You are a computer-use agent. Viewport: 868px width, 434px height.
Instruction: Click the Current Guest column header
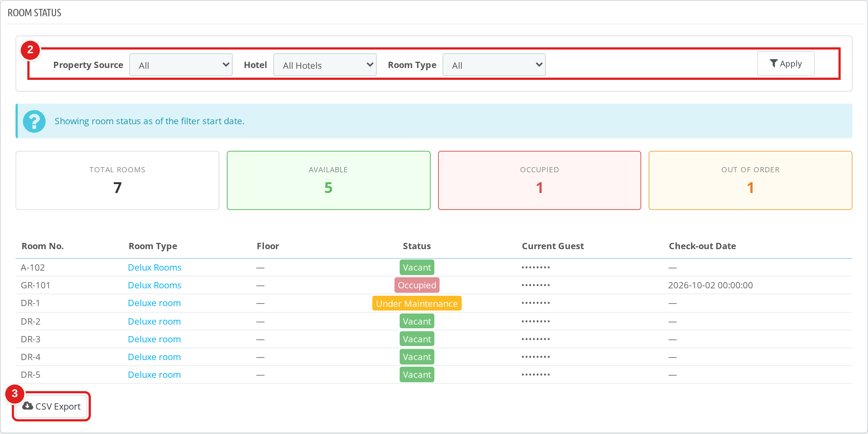point(553,246)
